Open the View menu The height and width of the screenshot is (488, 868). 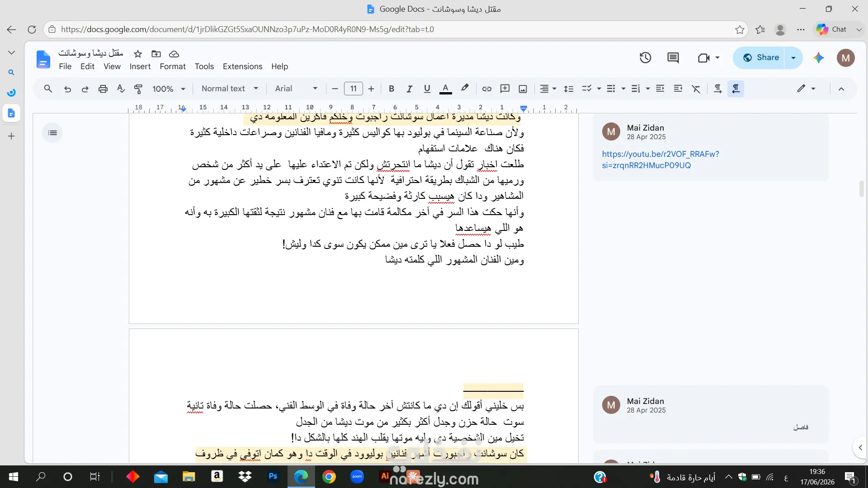tap(112, 66)
